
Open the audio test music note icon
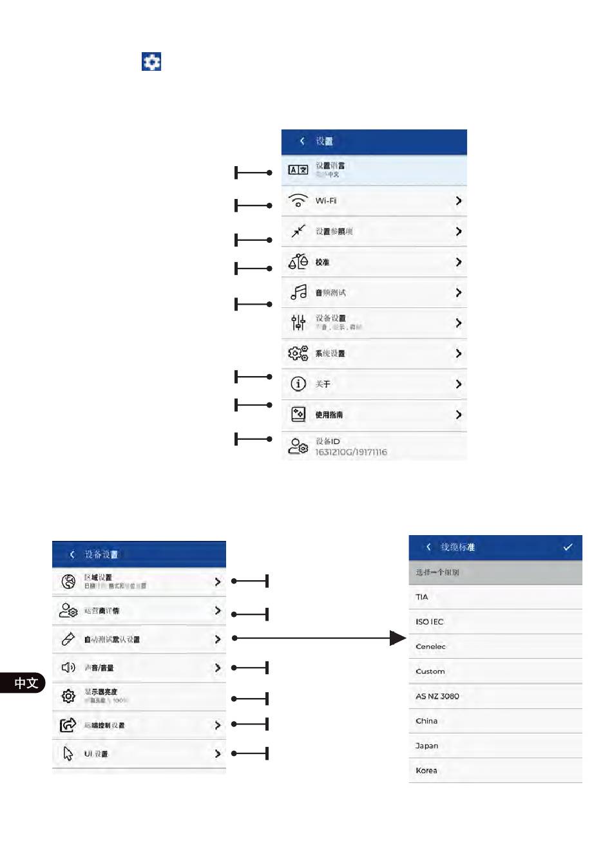pos(298,292)
